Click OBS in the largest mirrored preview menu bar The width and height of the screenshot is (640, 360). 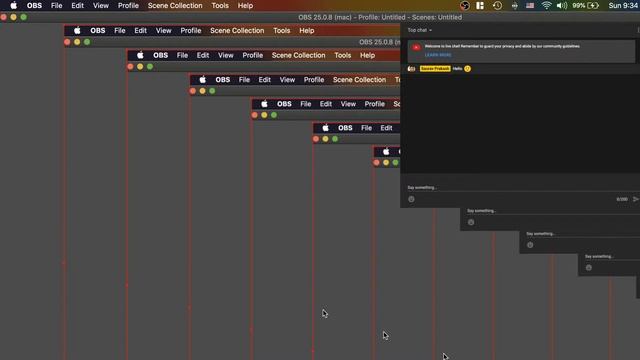[98, 31]
